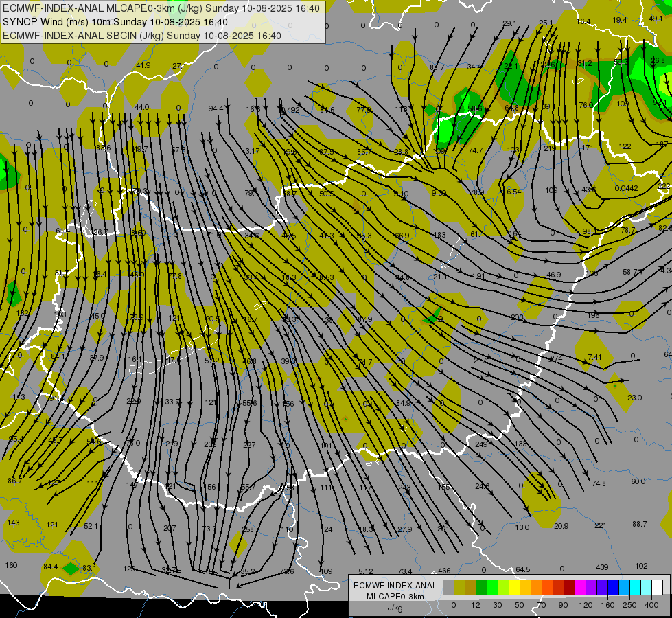The width and height of the screenshot is (672, 618).
Task: Click the map value 7.41
Action: pyautogui.click(x=595, y=357)
